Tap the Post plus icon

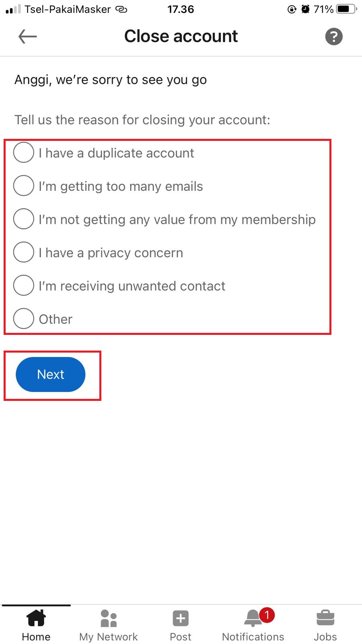point(181,618)
